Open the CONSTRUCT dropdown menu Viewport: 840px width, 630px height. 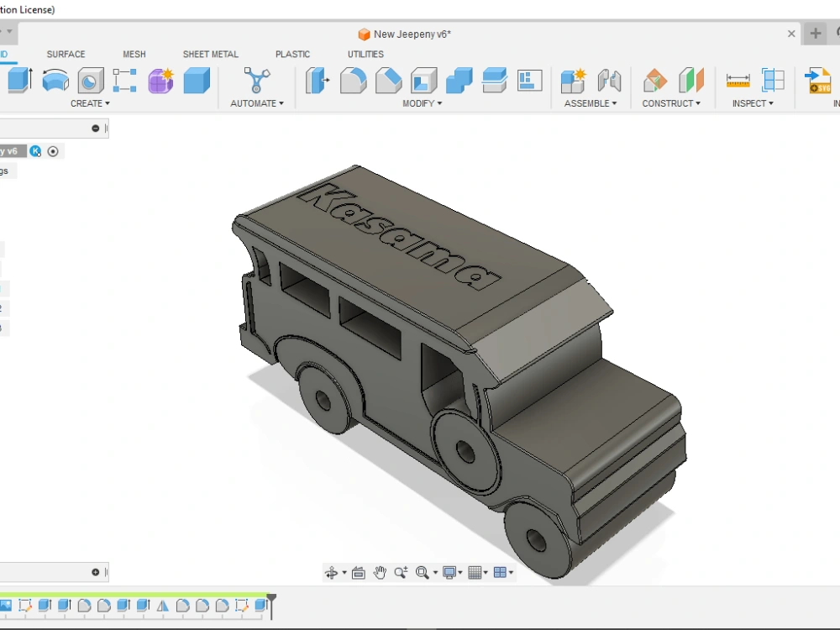pos(671,103)
